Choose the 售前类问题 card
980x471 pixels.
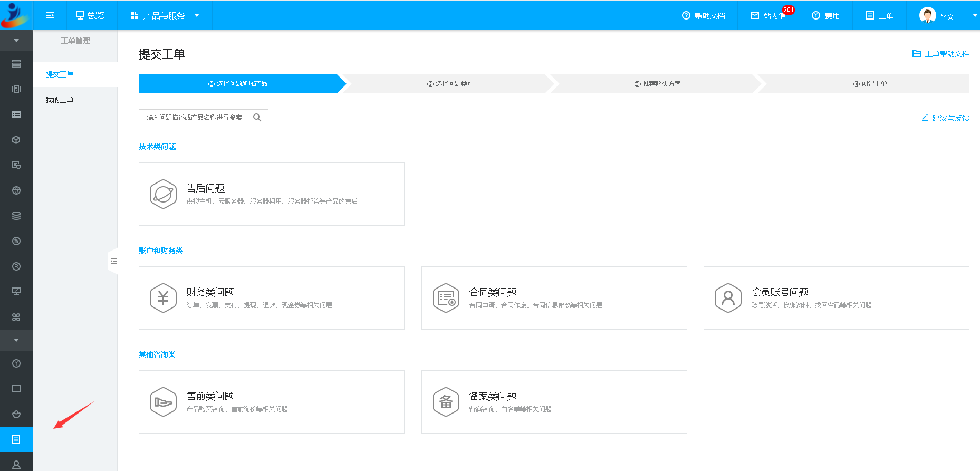[x=272, y=402]
